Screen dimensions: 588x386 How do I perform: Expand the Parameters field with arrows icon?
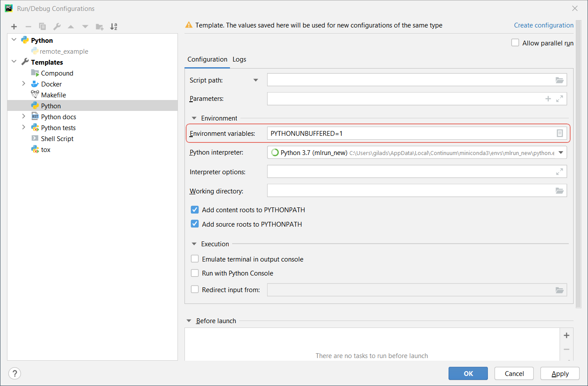click(x=559, y=99)
